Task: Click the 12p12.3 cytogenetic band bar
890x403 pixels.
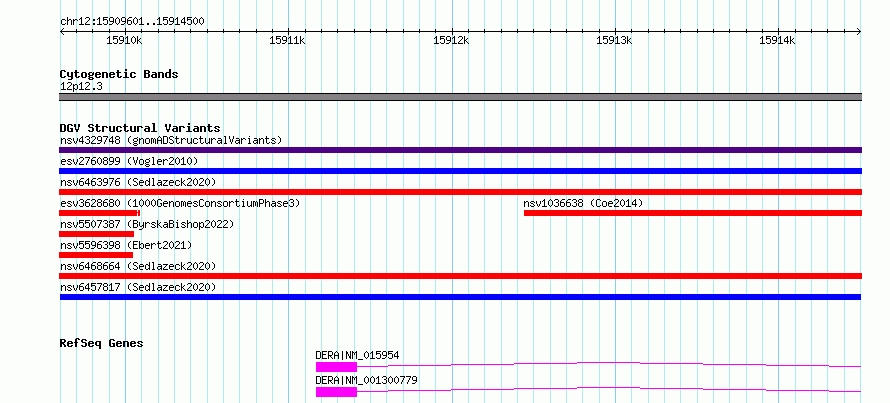Action: pos(460,97)
